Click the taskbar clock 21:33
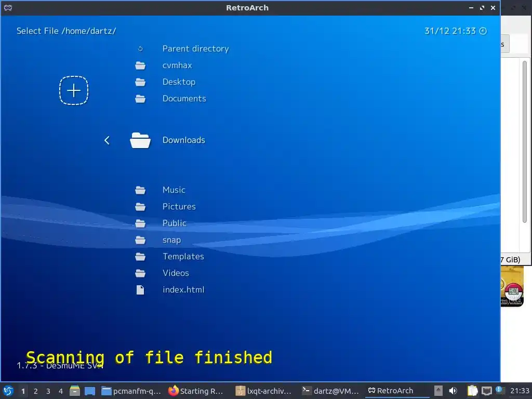Viewport: 532px width, 399px height. (520, 391)
